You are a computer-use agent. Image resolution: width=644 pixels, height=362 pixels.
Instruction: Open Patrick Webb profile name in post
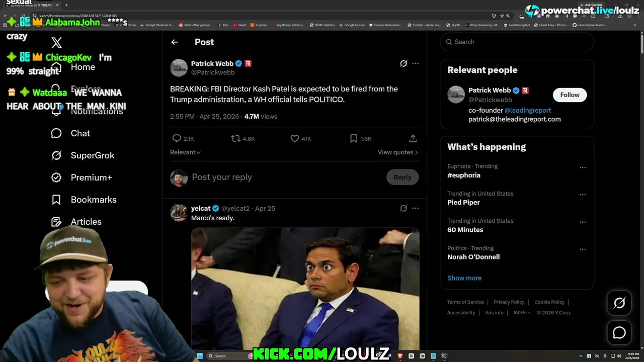(x=212, y=63)
